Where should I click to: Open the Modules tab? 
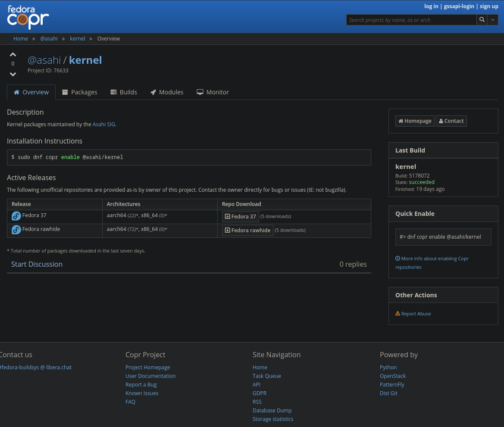pyautogui.click(x=167, y=92)
